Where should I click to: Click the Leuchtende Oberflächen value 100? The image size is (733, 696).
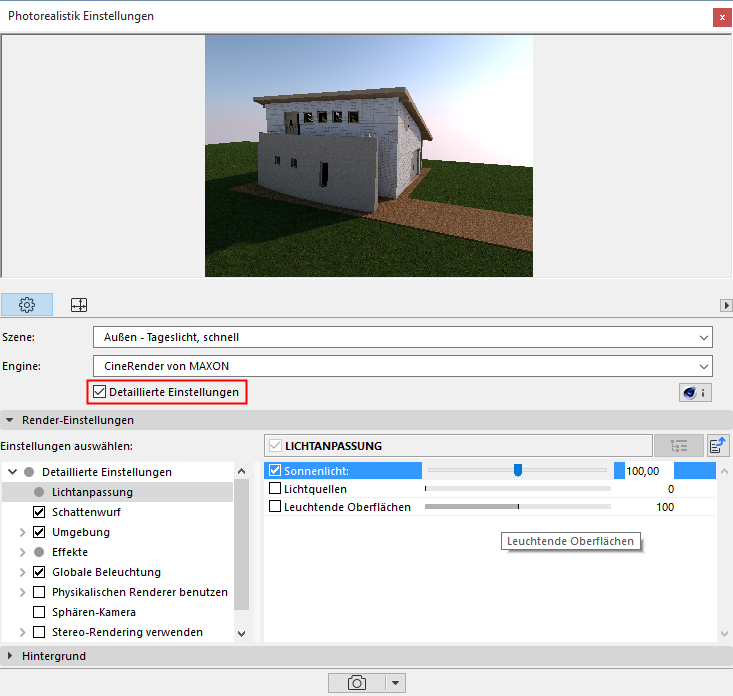click(x=665, y=507)
